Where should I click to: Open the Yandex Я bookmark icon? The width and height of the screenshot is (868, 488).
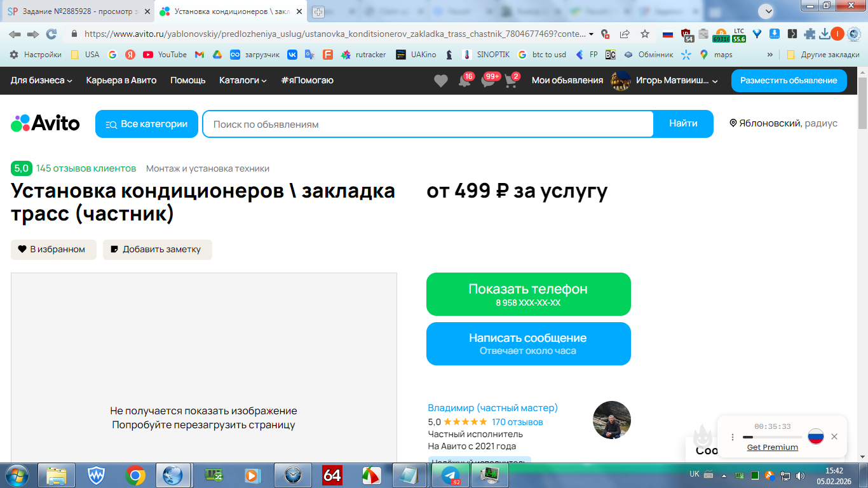tap(130, 55)
